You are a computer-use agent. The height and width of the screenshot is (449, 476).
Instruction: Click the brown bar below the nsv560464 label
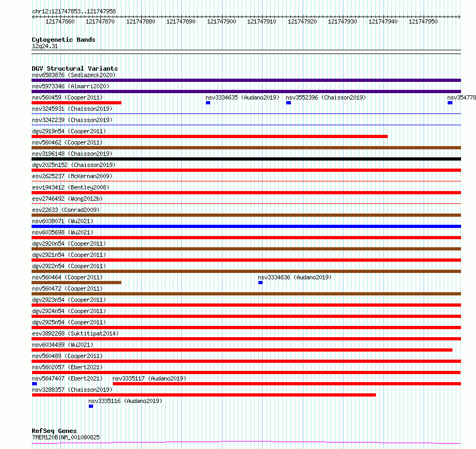(x=76, y=283)
